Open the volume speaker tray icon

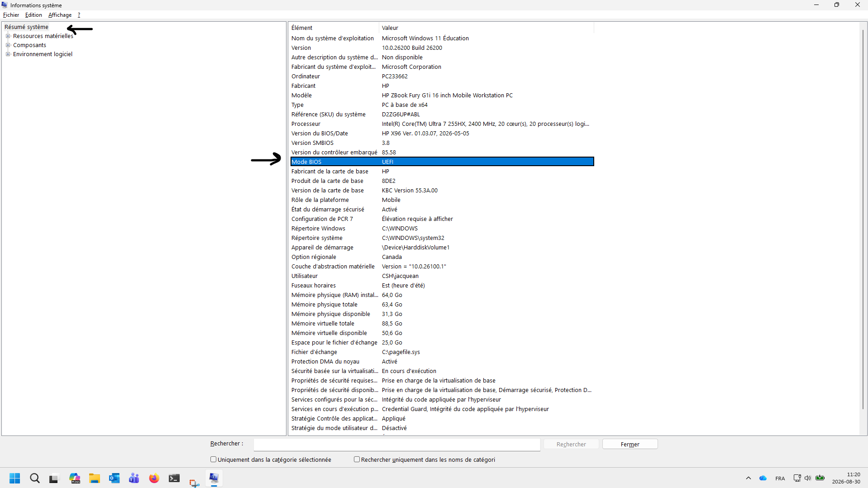pyautogui.click(x=808, y=478)
